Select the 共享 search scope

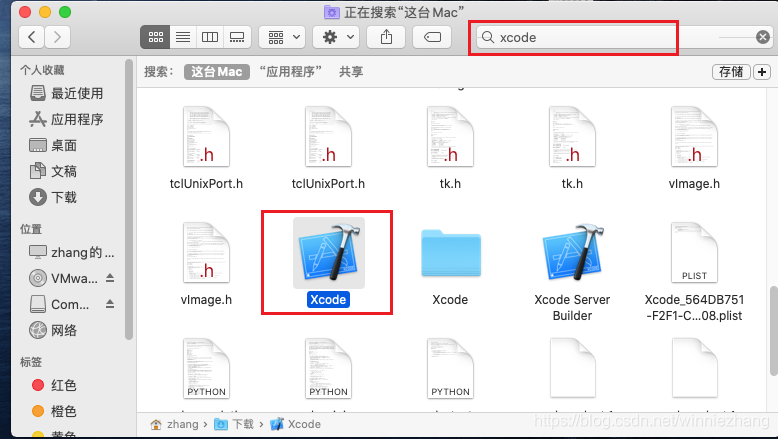pos(351,72)
